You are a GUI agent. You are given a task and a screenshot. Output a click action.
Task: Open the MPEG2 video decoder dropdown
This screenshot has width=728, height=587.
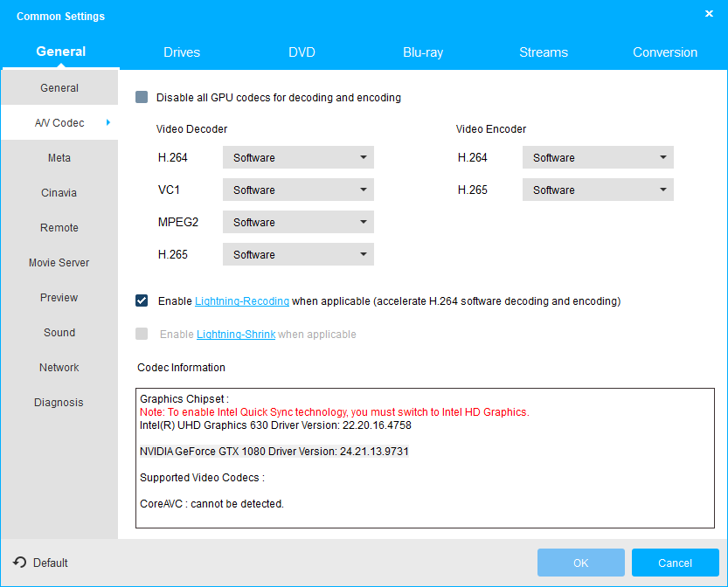click(298, 222)
